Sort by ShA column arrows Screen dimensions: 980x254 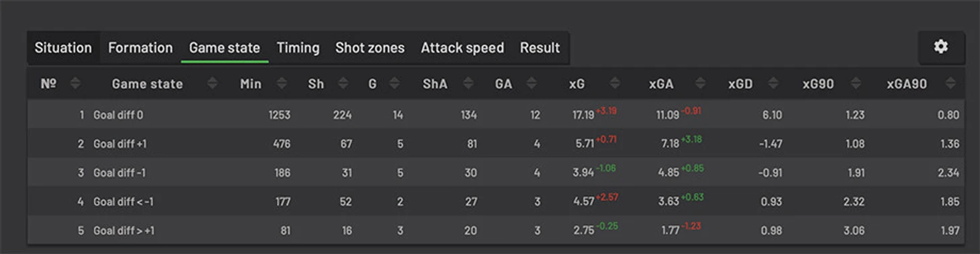[469, 84]
